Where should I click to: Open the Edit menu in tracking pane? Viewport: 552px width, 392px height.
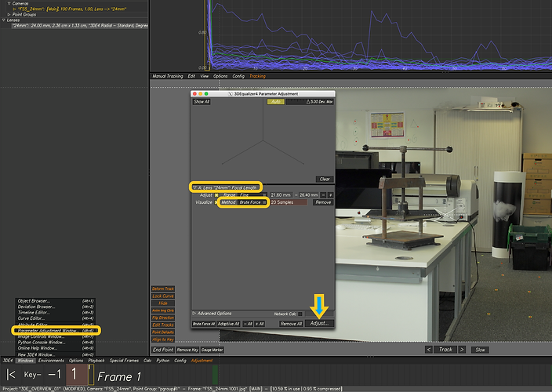pyautogui.click(x=191, y=76)
